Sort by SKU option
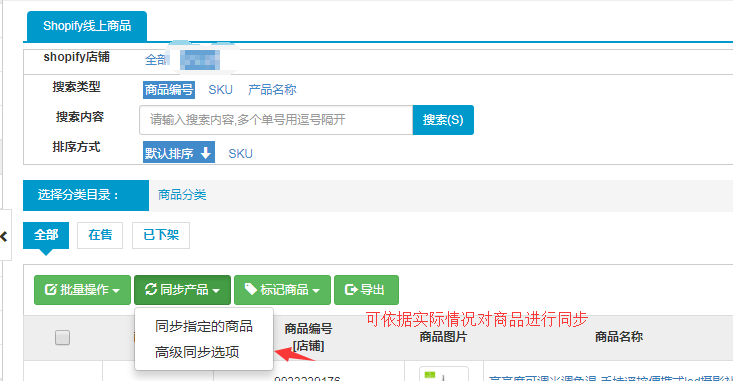Viewport: 733px width, 381px height. [x=240, y=154]
